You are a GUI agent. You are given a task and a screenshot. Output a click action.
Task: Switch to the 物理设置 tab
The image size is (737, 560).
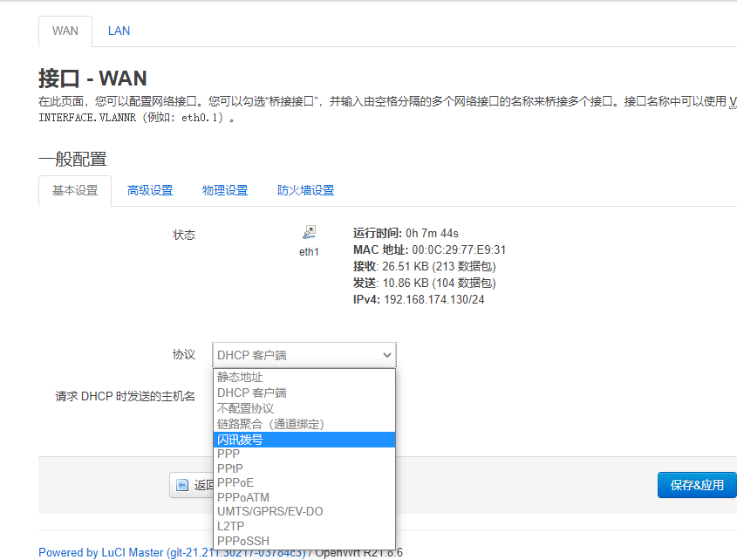click(x=225, y=189)
